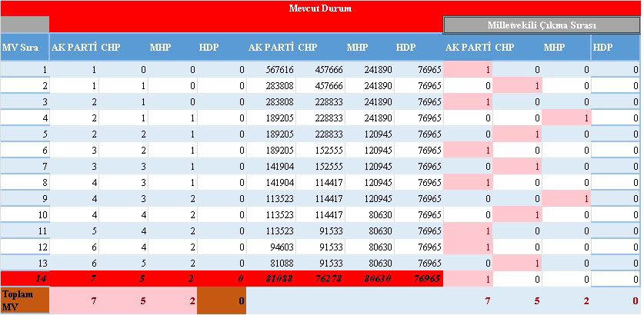This screenshot has height=315, width=644.
Task: Click 81088 in row 13
Action: pos(271,263)
